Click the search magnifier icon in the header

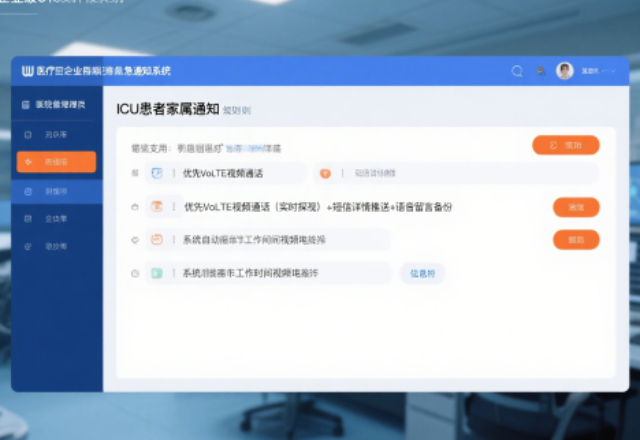click(517, 71)
